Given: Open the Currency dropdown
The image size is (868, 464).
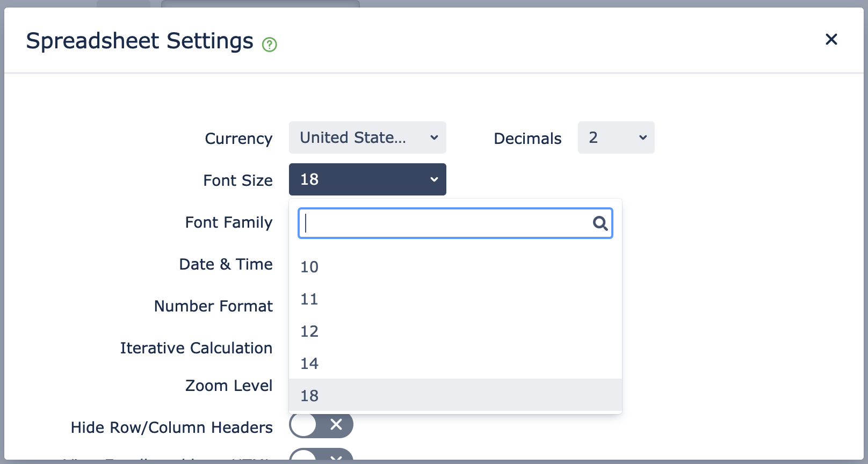Looking at the screenshot, I should [x=367, y=137].
